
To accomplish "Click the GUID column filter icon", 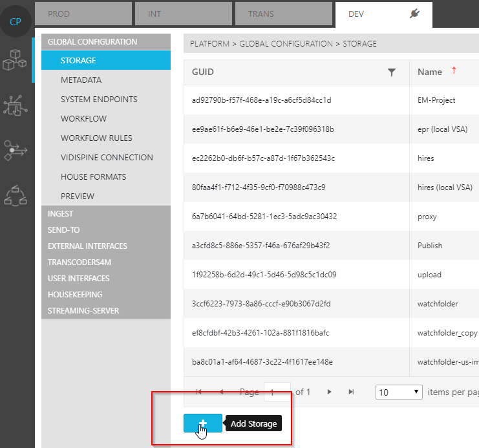I will 391,72.
